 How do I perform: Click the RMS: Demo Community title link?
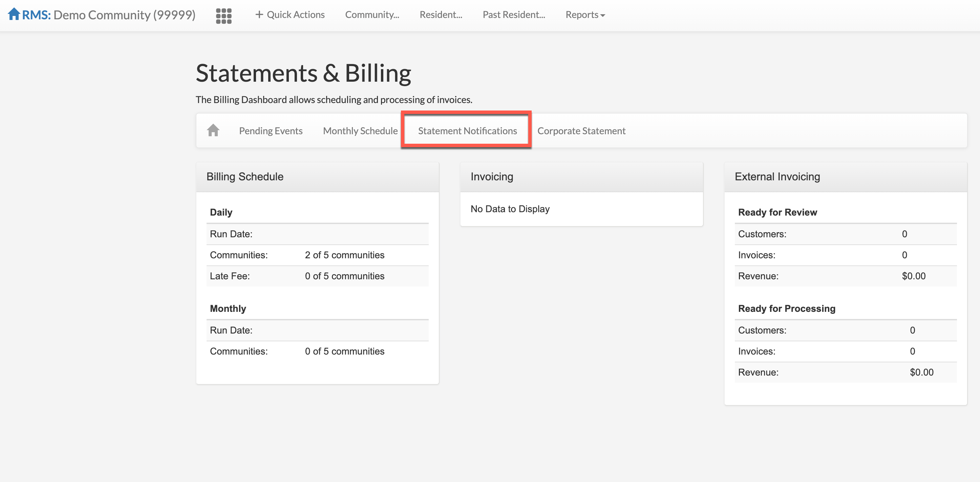pos(109,15)
